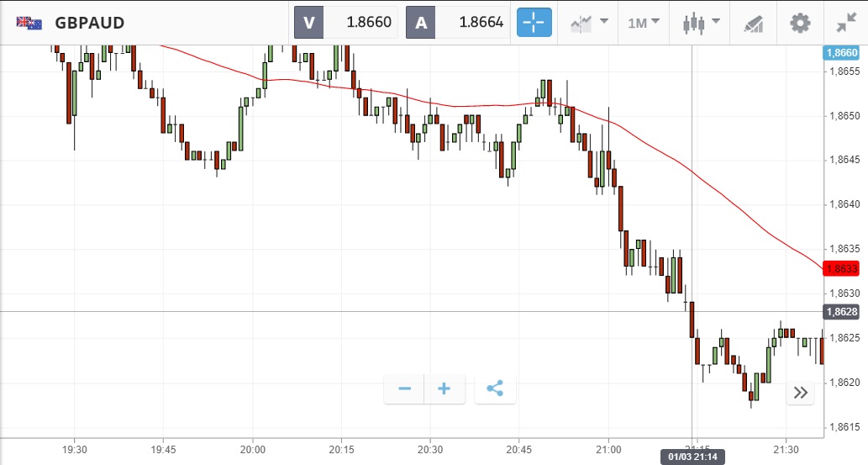Share the chart

coord(495,388)
